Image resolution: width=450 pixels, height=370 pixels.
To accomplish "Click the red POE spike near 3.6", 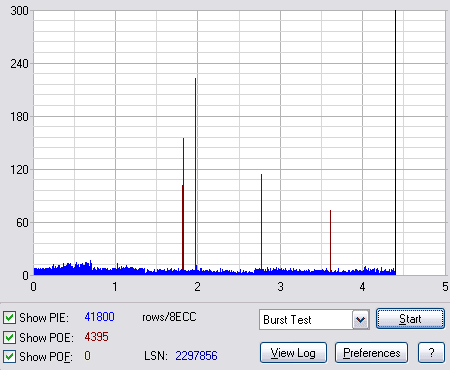I will (x=330, y=240).
